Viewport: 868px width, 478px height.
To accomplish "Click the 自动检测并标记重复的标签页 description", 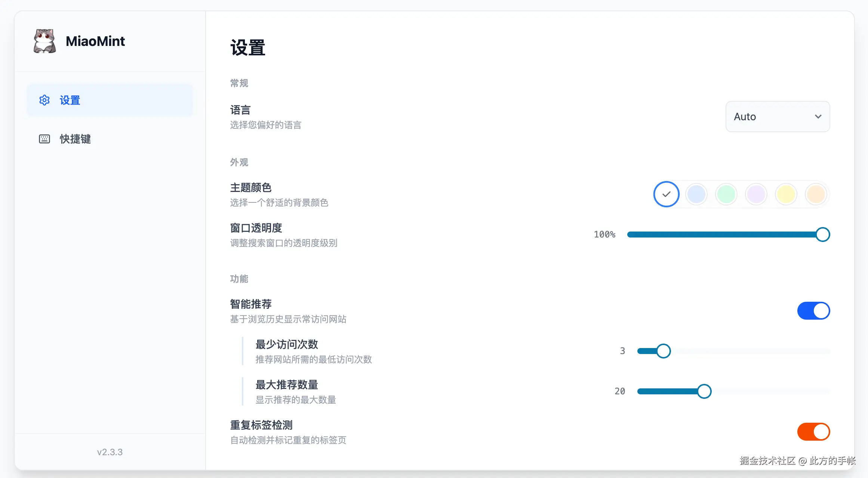I will (288, 440).
